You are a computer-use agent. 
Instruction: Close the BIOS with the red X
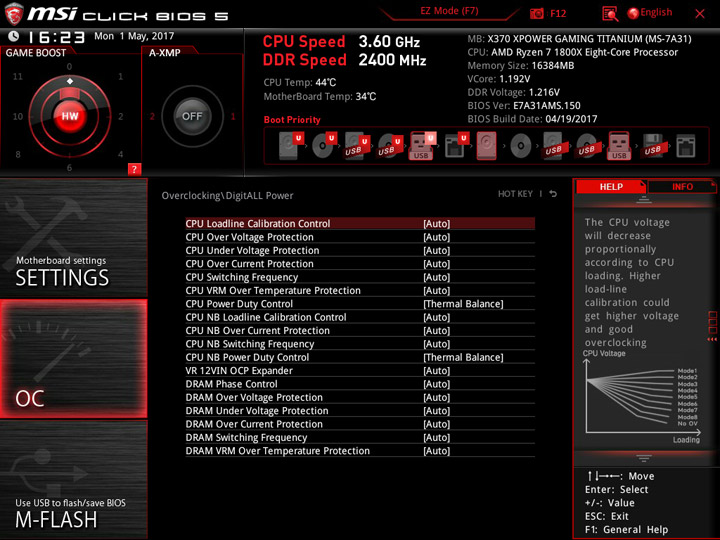[x=700, y=14]
